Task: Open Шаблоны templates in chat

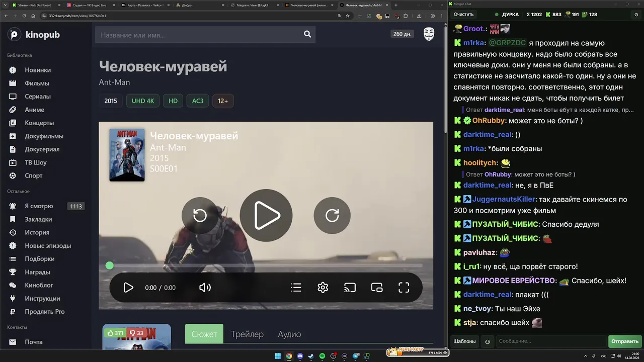Action: [x=464, y=341]
